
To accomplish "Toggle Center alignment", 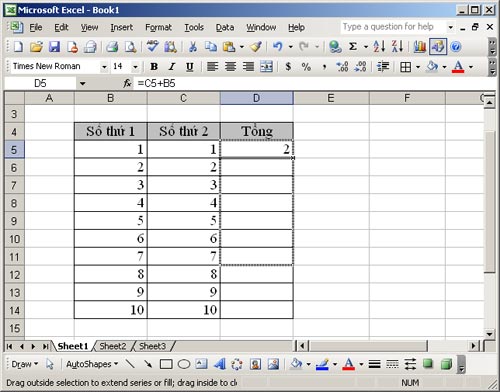I will (230, 67).
